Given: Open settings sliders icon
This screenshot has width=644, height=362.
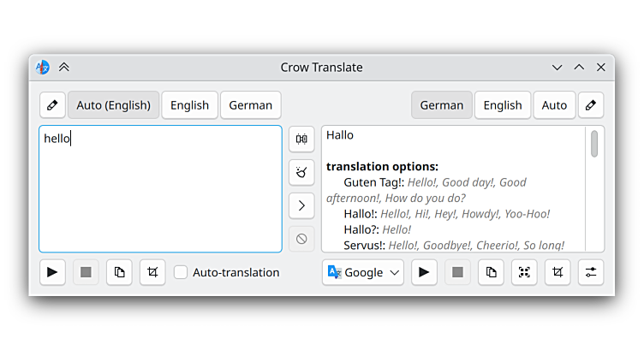Looking at the screenshot, I should [590, 272].
